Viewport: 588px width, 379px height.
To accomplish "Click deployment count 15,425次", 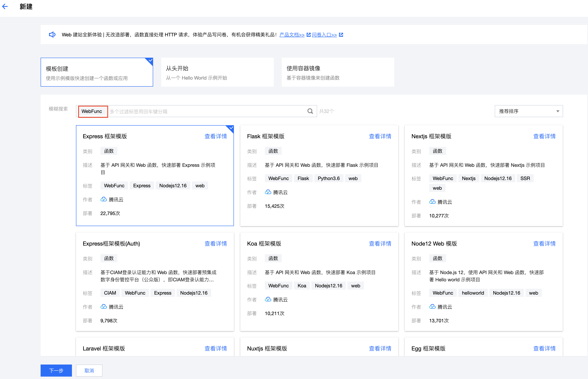I will [275, 206].
